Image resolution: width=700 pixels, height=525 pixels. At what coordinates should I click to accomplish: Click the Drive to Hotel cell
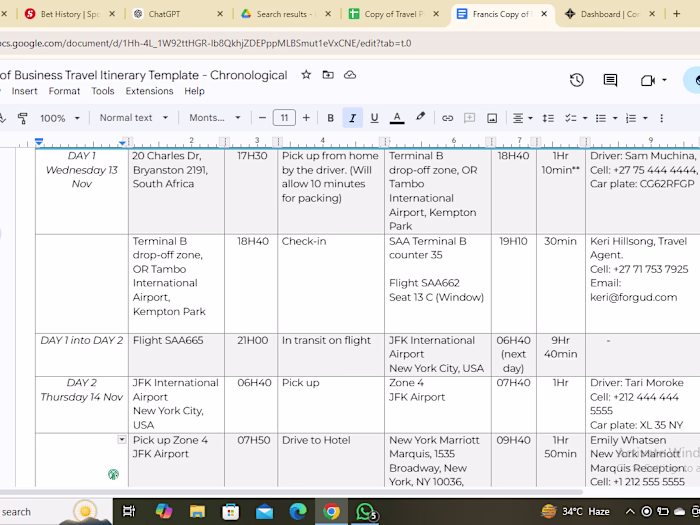tap(331, 460)
